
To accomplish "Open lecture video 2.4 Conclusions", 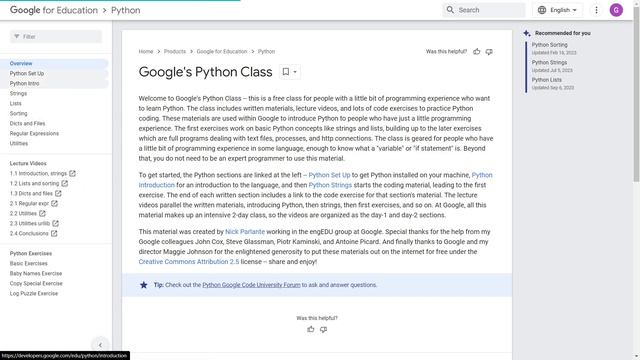I will pos(29,233).
